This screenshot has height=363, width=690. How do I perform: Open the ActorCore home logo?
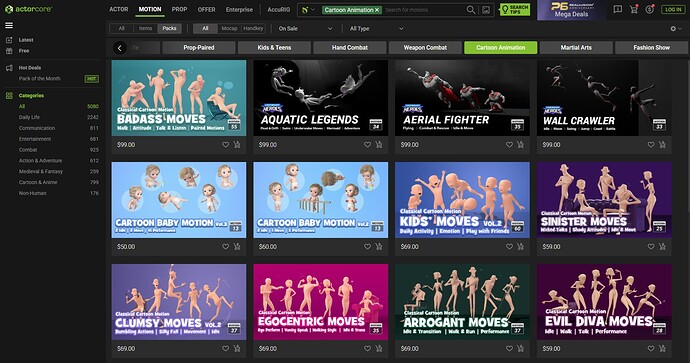coord(28,9)
